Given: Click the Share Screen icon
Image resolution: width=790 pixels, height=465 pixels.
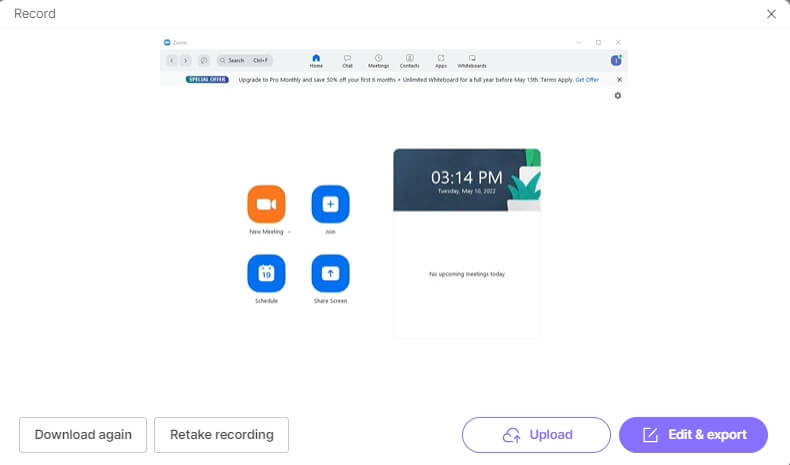Looking at the screenshot, I should point(330,273).
